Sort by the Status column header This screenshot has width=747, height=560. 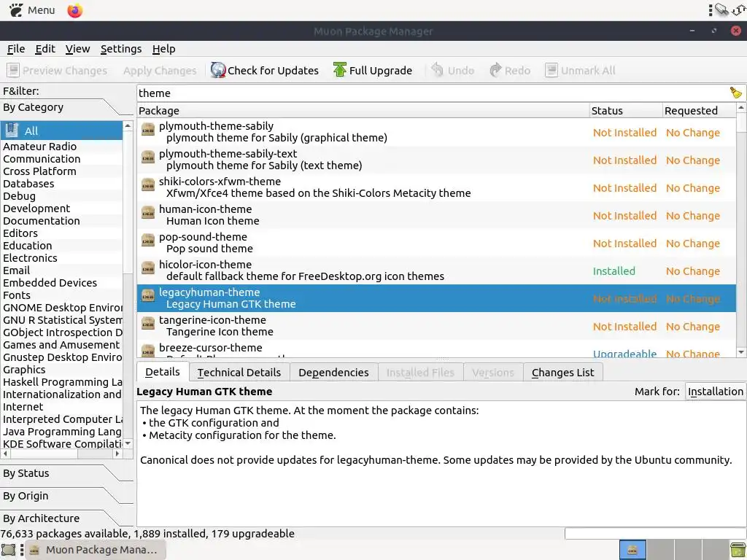tap(626, 111)
